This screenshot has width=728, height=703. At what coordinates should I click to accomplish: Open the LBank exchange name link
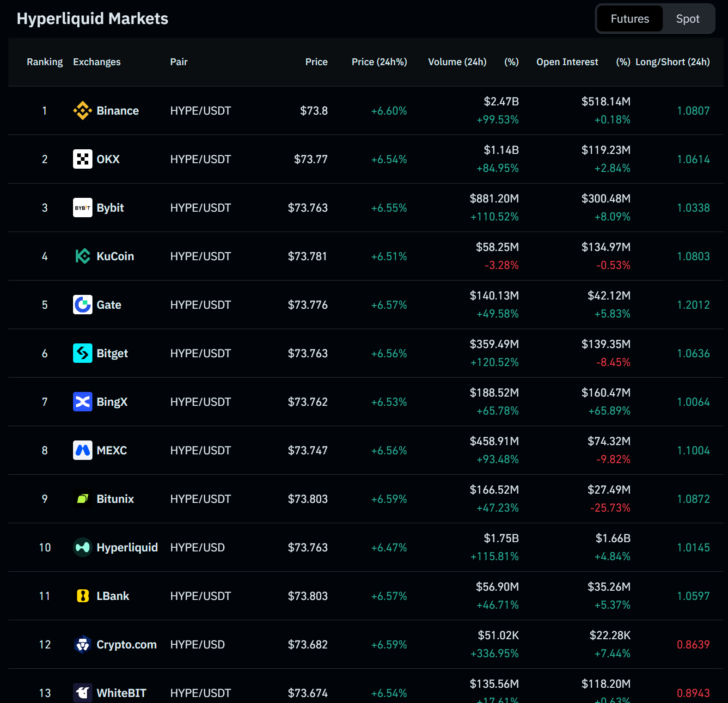tap(113, 596)
